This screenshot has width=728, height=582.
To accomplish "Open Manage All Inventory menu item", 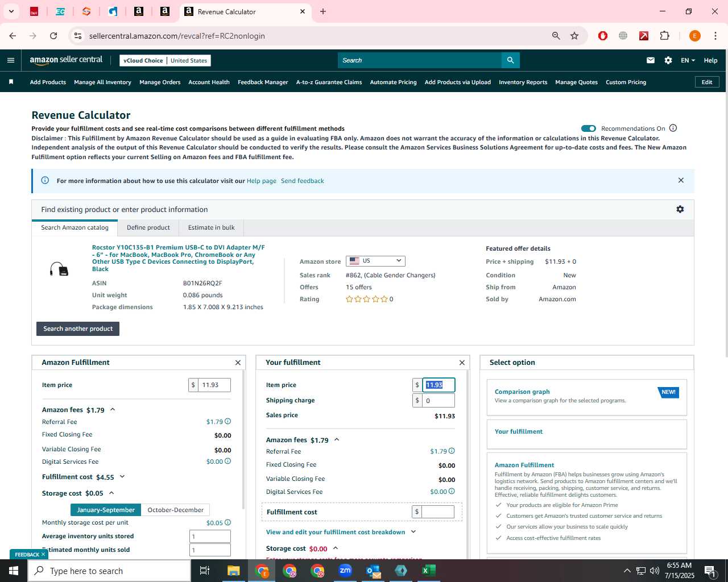I will click(x=102, y=82).
